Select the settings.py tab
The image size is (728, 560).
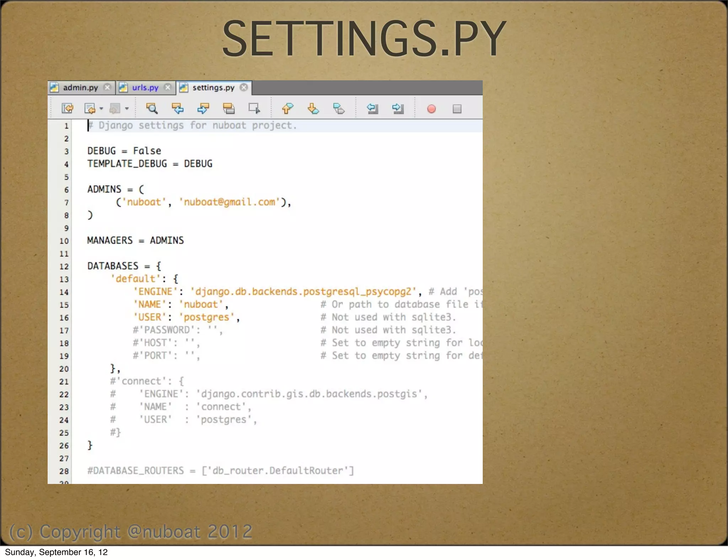pos(213,87)
